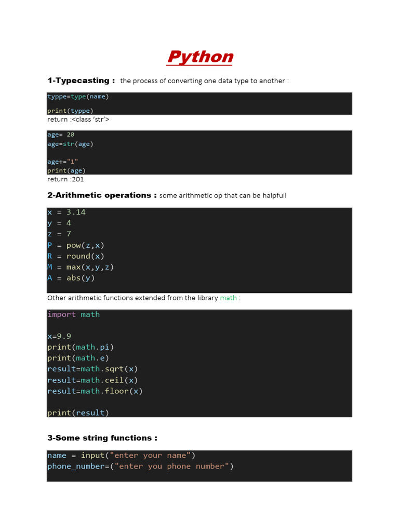Click the line print(math.pi)
The height and width of the screenshot is (532, 399).
[x=81, y=347]
